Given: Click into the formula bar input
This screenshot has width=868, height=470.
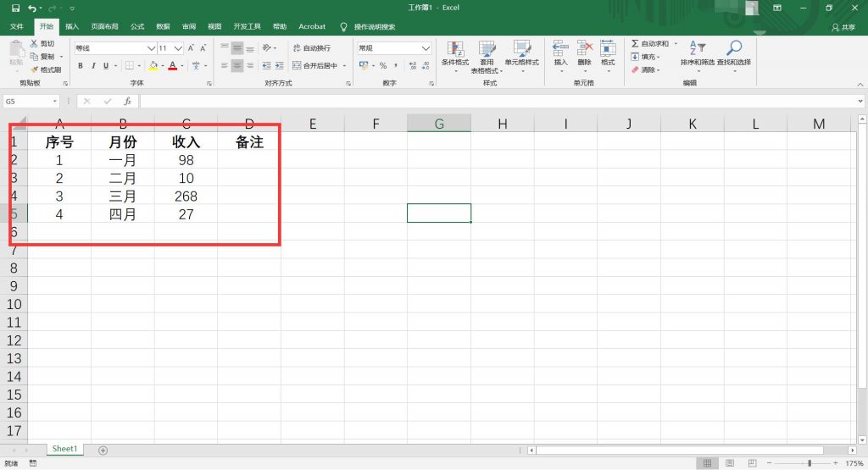Looking at the screenshot, I should click(x=497, y=101).
